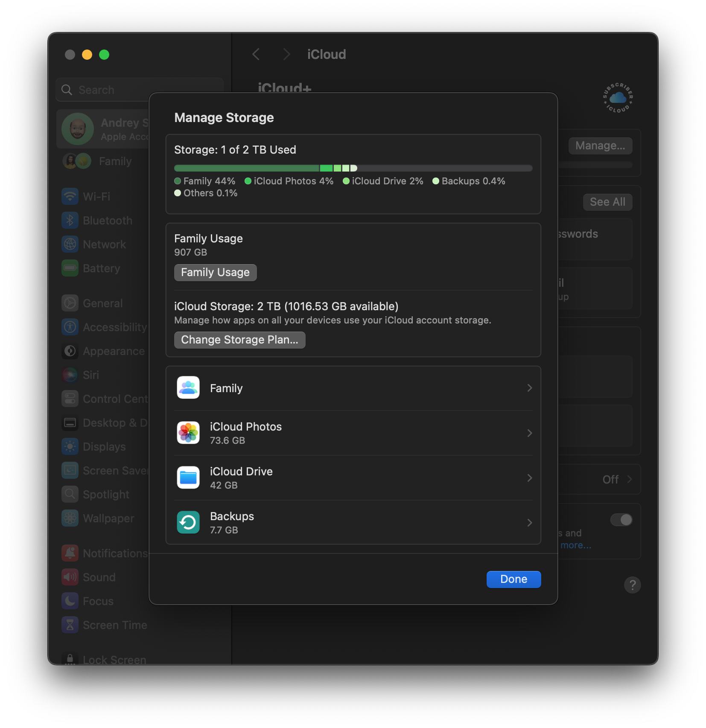The width and height of the screenshot is (706, 728).
Task: Select Screen Time label in sidebar
Action: [115, 625]
